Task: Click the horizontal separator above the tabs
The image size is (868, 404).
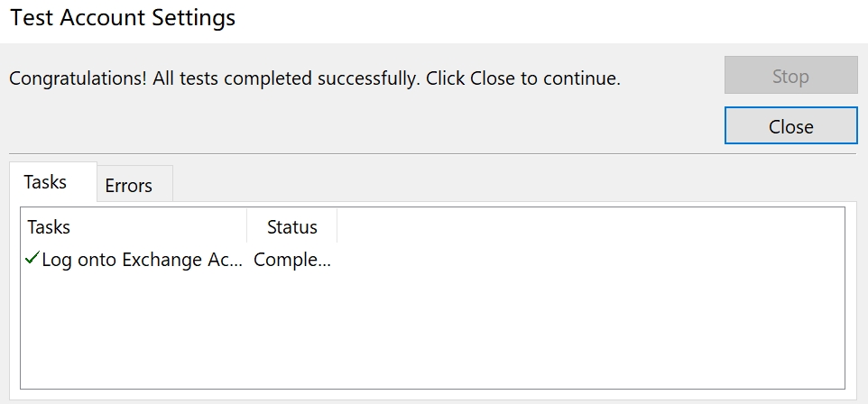Action: click(431, 153)
